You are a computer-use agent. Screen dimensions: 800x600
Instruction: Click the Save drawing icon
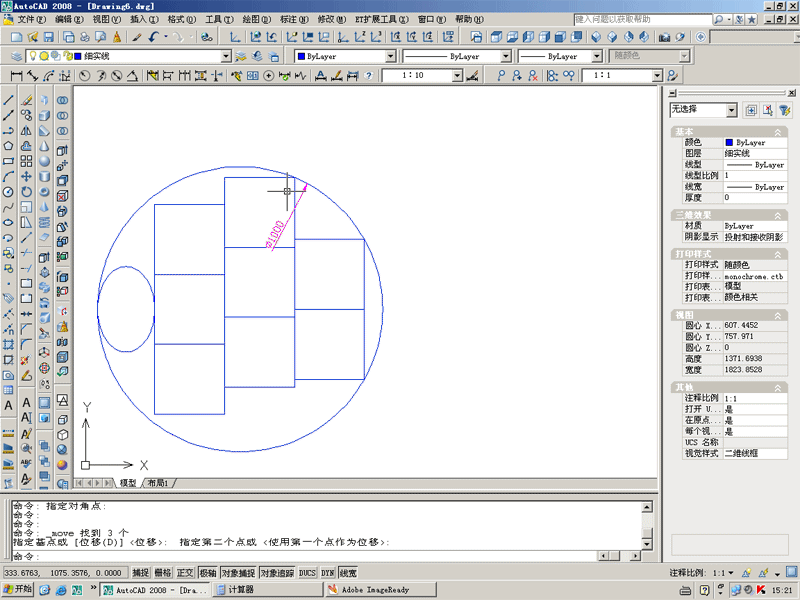pos(48,37)
